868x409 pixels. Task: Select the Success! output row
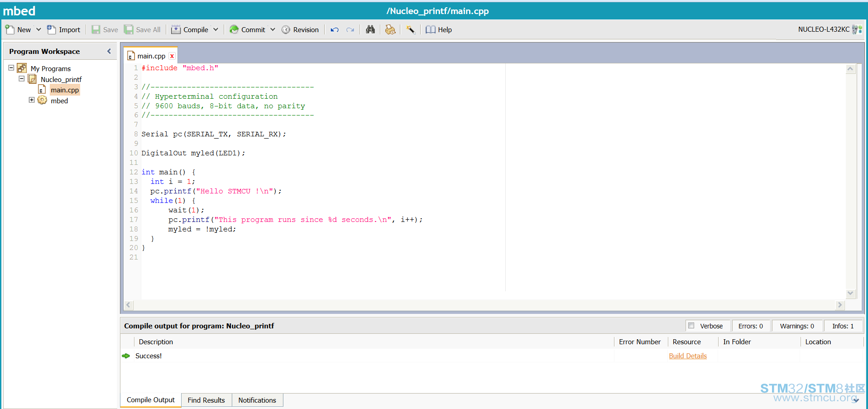click(492, 356)
